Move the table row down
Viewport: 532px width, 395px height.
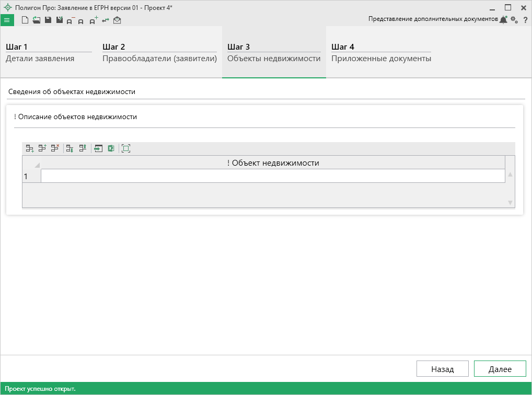click(x=70, y=148)
